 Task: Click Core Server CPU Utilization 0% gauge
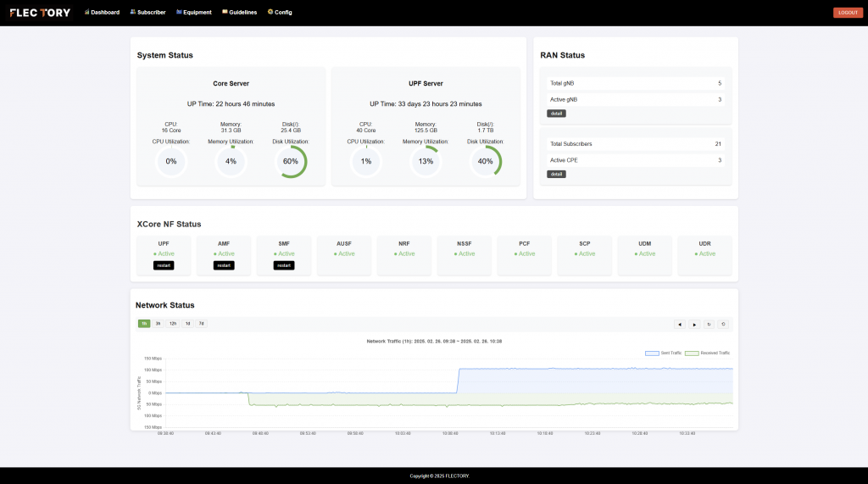click(171, 162)
